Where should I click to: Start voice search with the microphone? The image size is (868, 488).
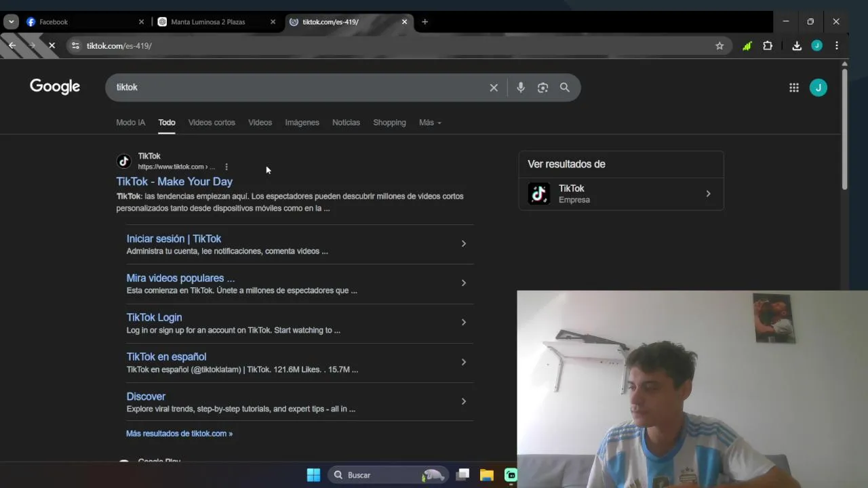(521, 87)
